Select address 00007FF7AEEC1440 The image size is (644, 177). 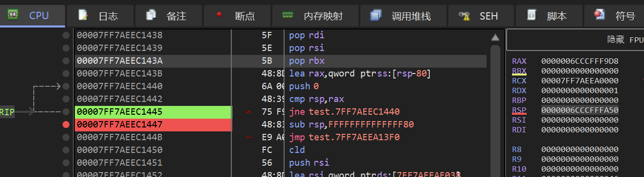coord(119,86)
